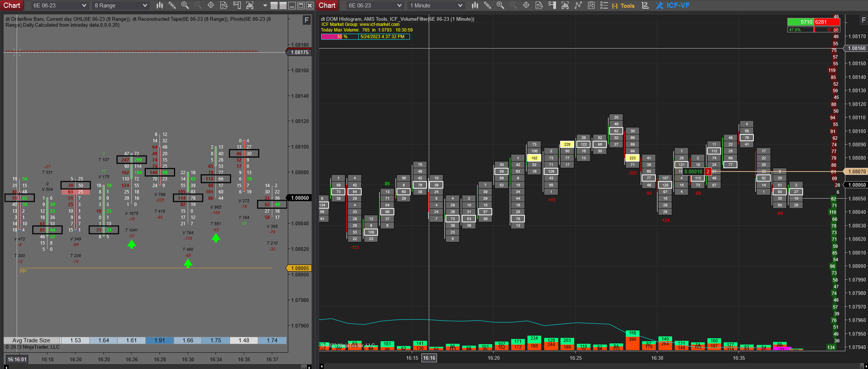This screenshot has height=369, width=868.
Task: Open the right Chart menu tab
Action: tap(327, 5)
